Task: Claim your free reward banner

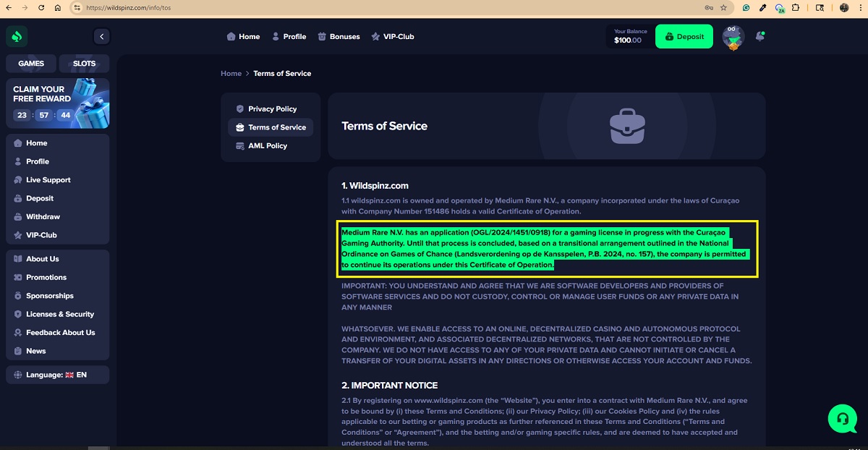Action: click(x=58, y=103)
